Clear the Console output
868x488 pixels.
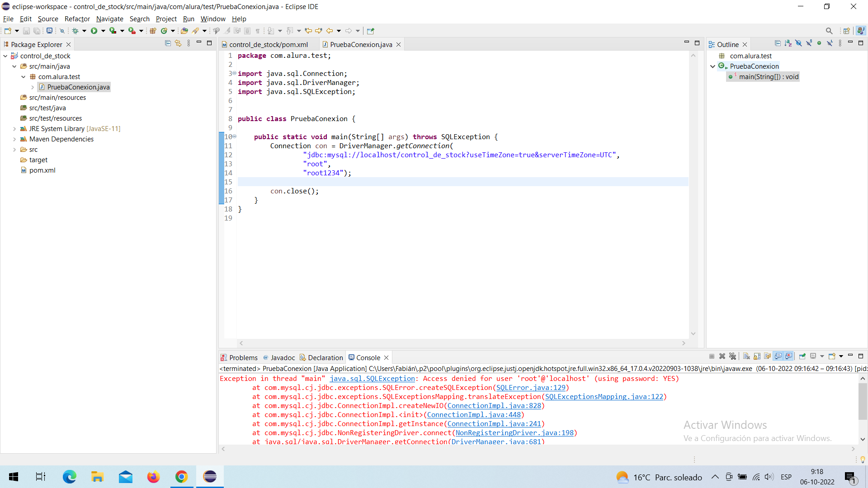(x=746, y=357)
